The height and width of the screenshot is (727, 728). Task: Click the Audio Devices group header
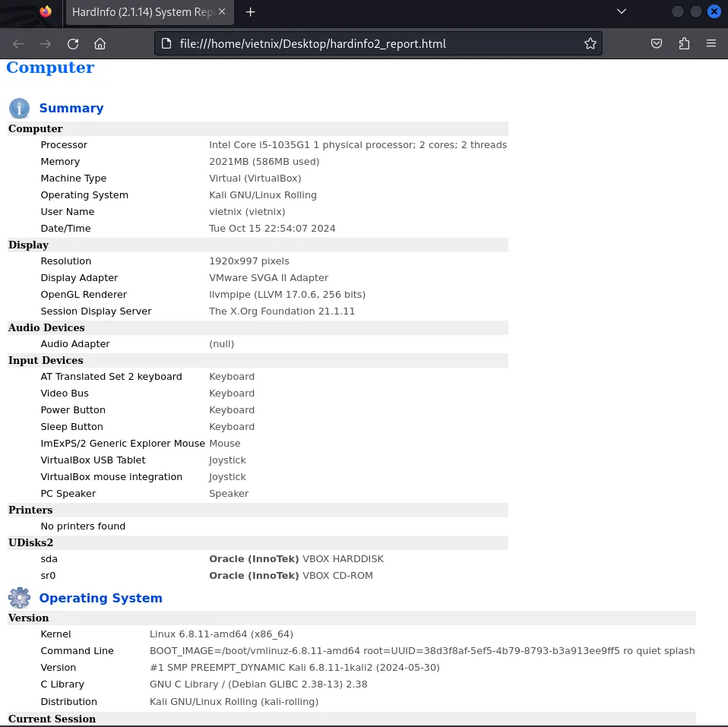coord(258,327)
